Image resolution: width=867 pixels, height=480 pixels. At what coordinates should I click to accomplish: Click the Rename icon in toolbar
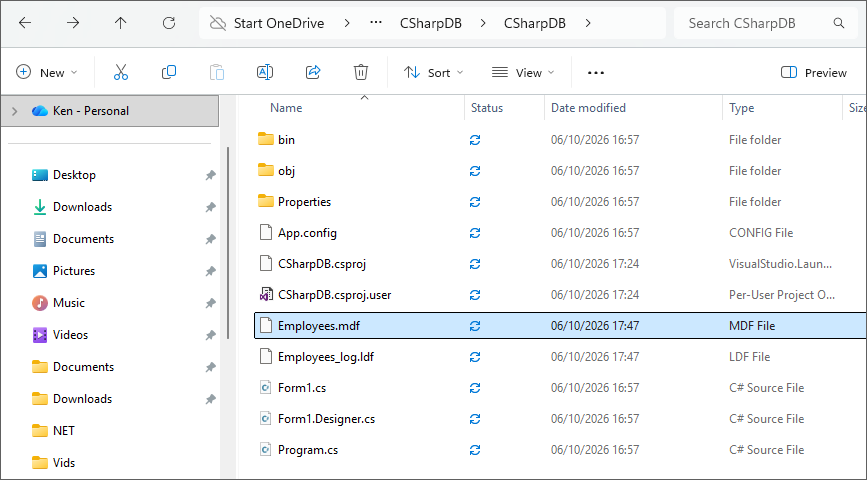[x=265, y=72]
